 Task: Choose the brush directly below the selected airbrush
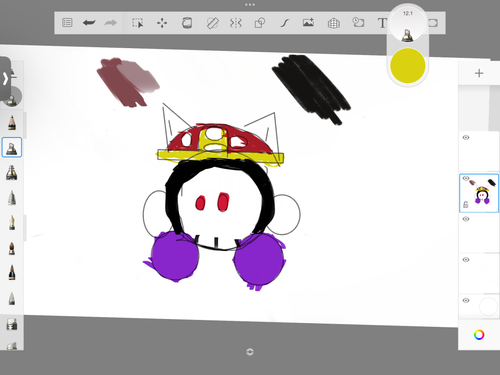click(x=12, y=173)
